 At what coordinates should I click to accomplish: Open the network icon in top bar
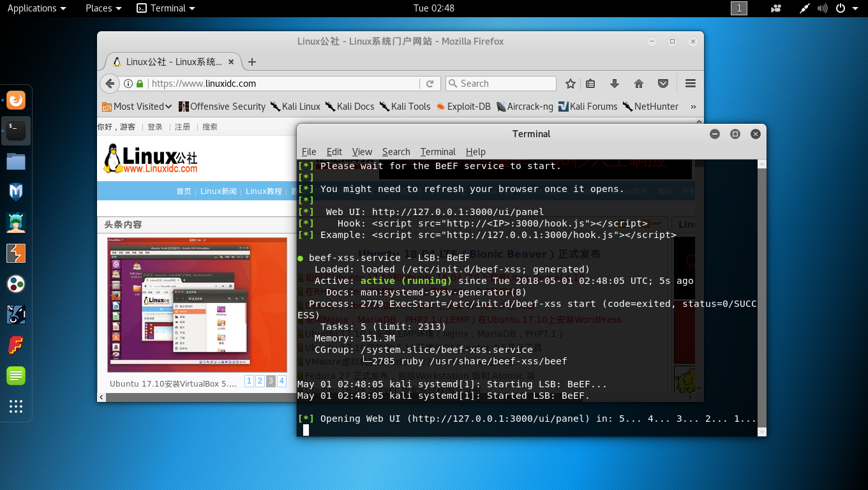[805, 8]
